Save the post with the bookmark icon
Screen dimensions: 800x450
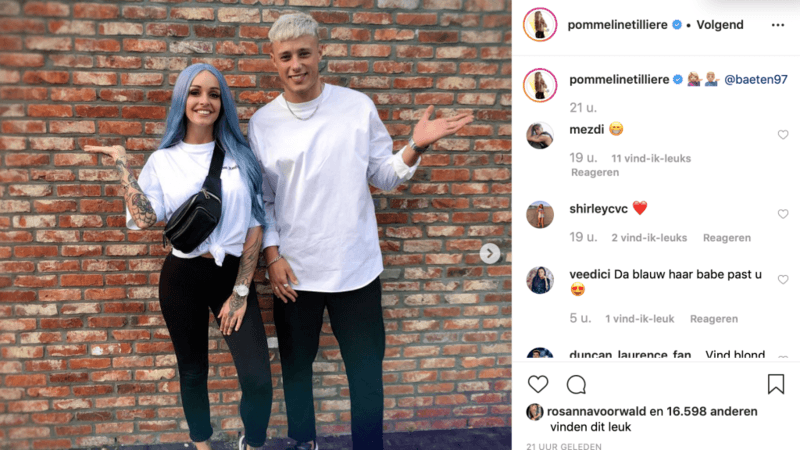pos(776,384)
